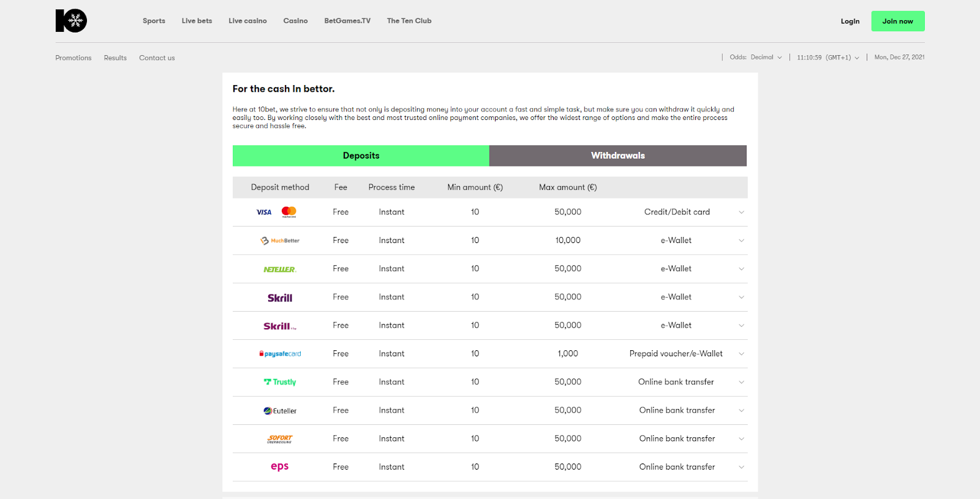
Task: Open the Casino menu item
Action: (x=295, y=21)
